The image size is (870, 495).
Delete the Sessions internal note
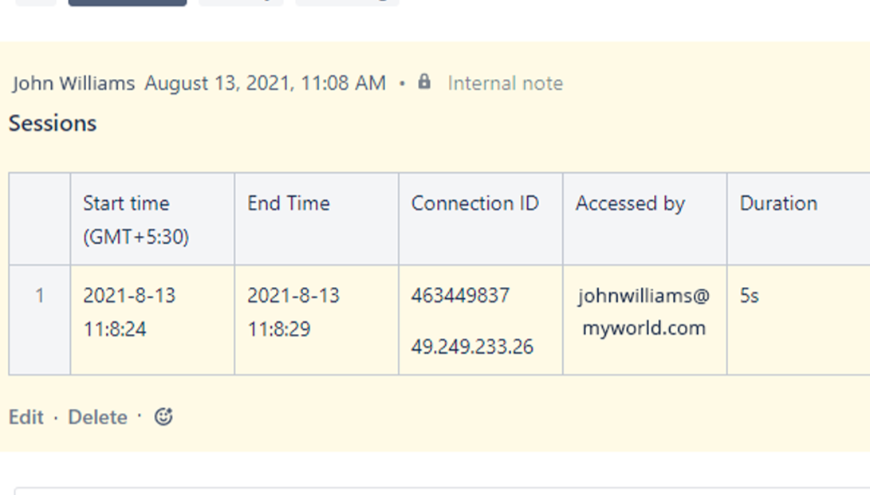coord(97,417)
